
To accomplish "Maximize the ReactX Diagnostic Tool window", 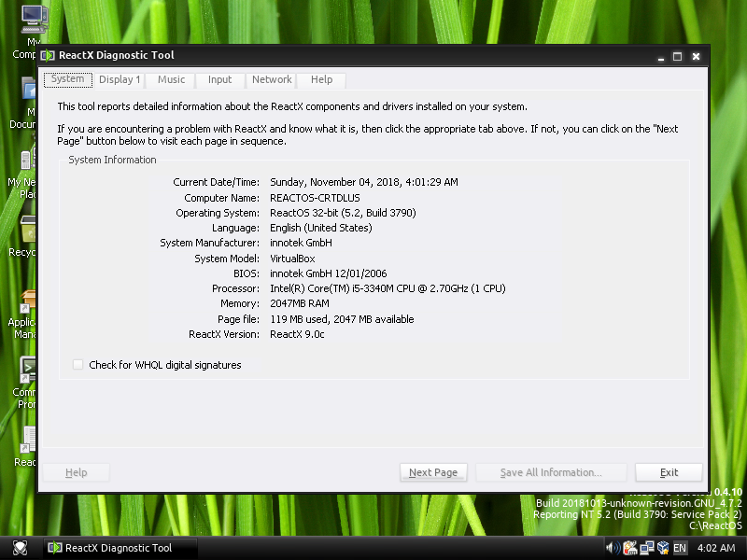I will [x=677, y=57].
